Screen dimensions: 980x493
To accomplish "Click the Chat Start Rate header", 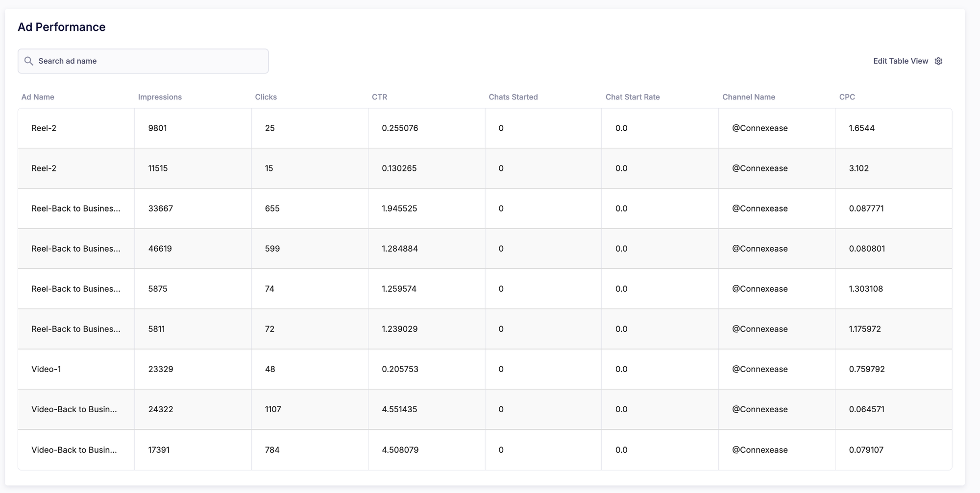I will point(632,97).
